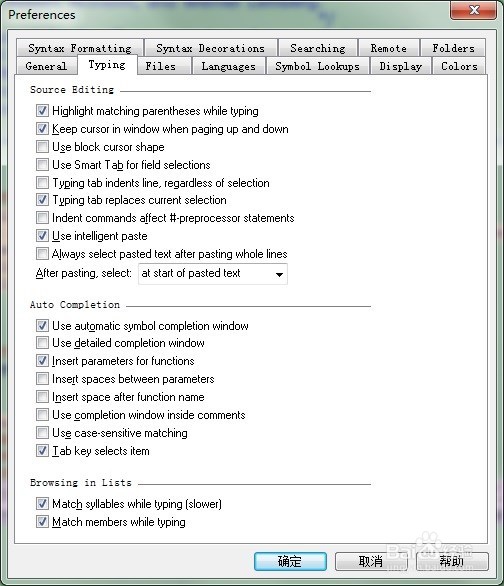The height and width of the screenshot is (586, 504).
Task: Close the Preferences dialog with X
Action: [x=474, y=10]
